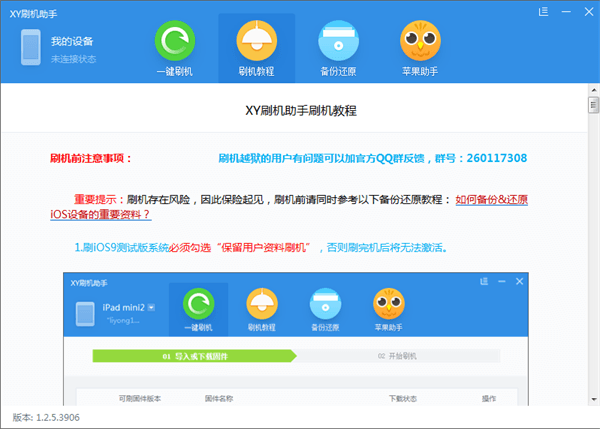Viewport: 600px width, 429px height.
Task: Close the XY刷机助手 window
Action: click(x=589, y=12)
